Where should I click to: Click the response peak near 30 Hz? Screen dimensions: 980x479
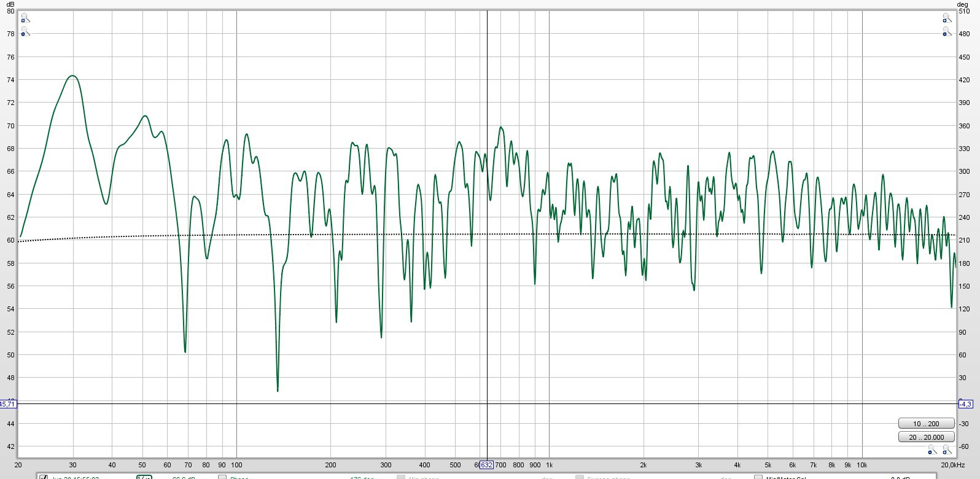click(73, 76)
